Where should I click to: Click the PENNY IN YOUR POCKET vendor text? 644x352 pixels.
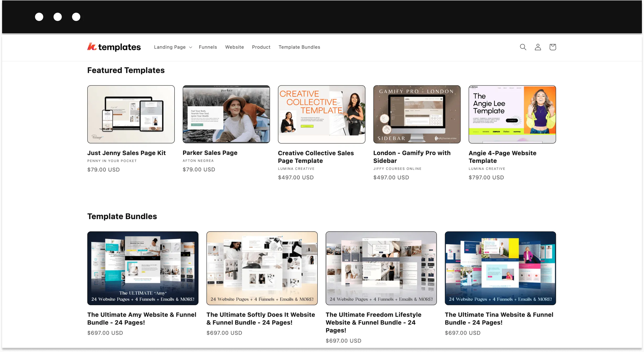pos(112,161)
